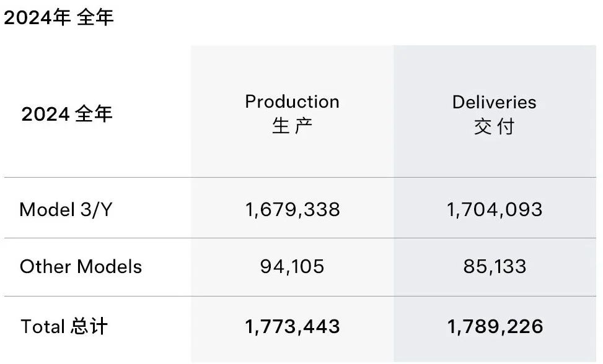Click the 交付 characters under Deliveries
603x364 pixels.
pyautogui.click(x=494, y=126)
